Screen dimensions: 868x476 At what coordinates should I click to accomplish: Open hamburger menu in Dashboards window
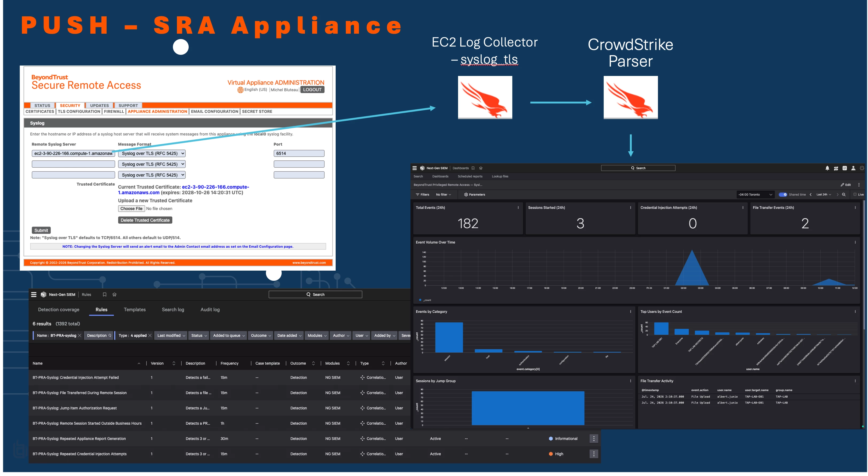tap(414, 168)
